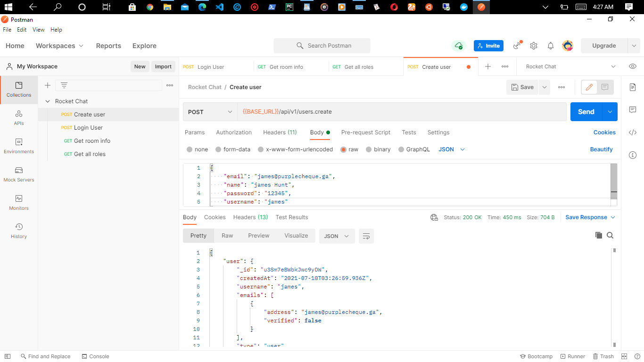Switch to the Preview response tab
This screenshot has height=362, width=644.
pos(258,235)
